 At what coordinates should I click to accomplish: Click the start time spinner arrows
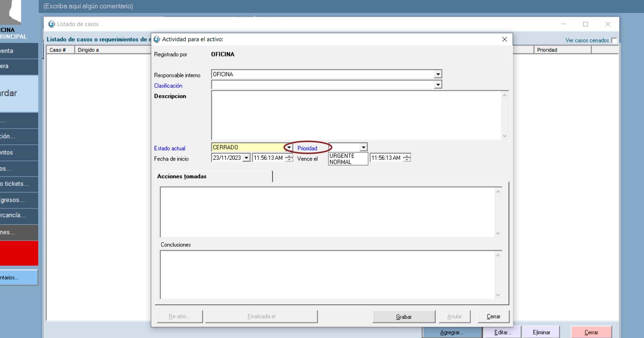tap(289, 158)
